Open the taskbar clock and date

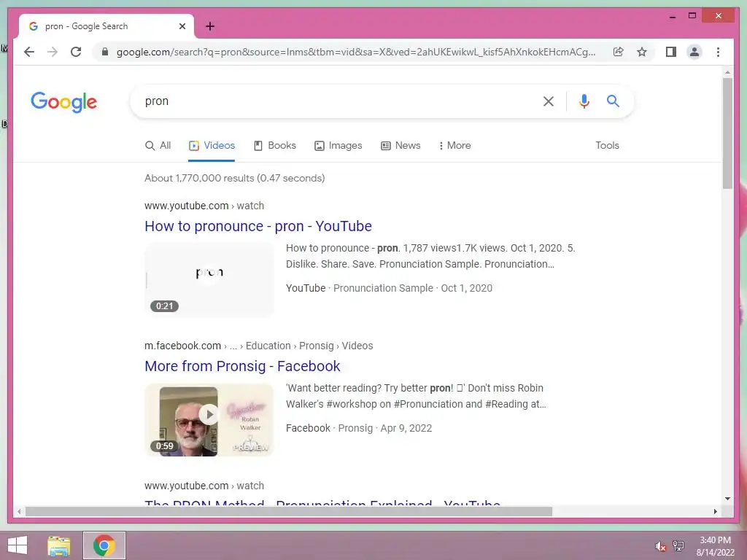715,546
